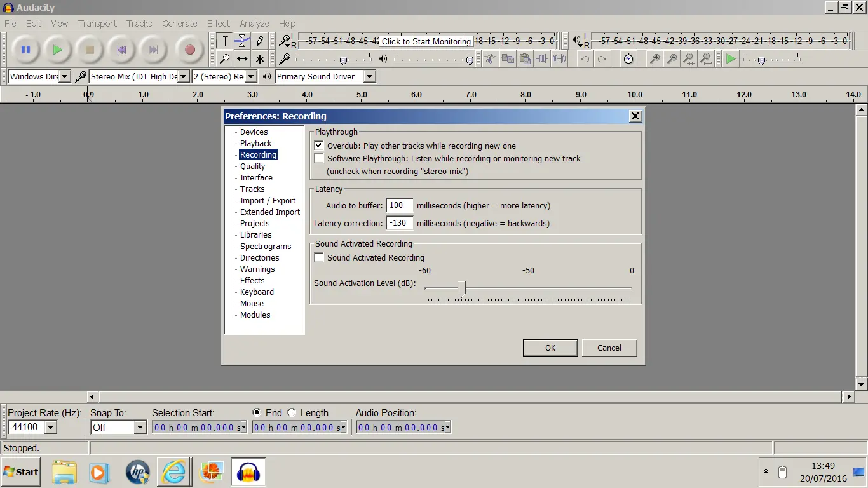Viewport: 868px width, 488px height.
Task: Click the Redo arrow icon
Action: point(602,59)
